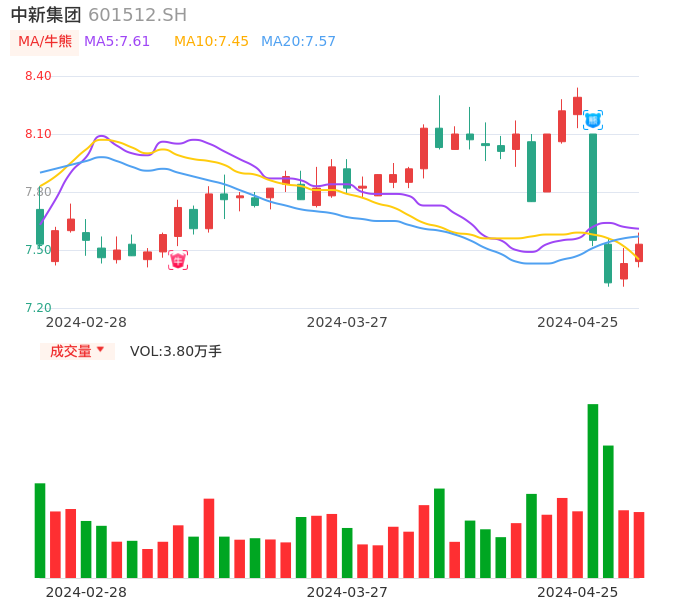This screenshot has height=606, width=686.
Task: Click the 8.10 price axis label
Action: 38,134
